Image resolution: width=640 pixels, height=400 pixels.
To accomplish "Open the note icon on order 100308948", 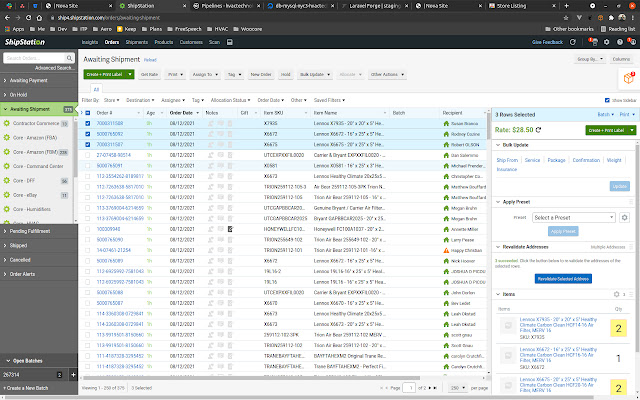I will tap(228, 228).
